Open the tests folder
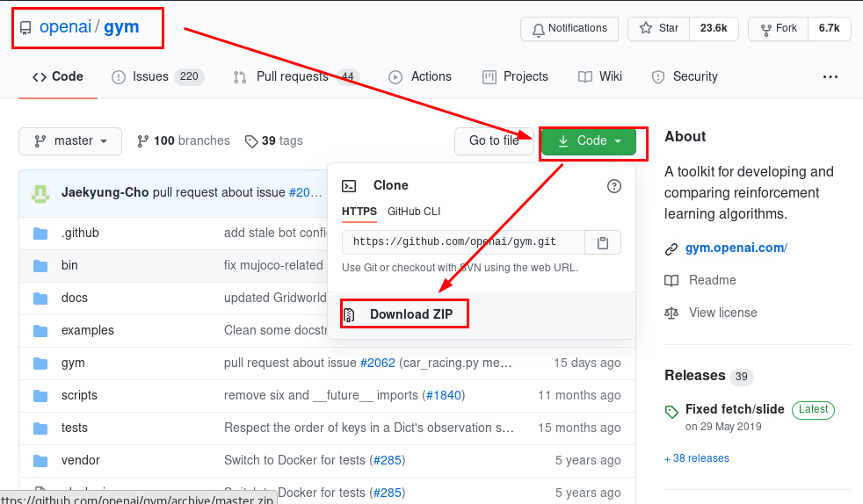 tap(75, 428)
